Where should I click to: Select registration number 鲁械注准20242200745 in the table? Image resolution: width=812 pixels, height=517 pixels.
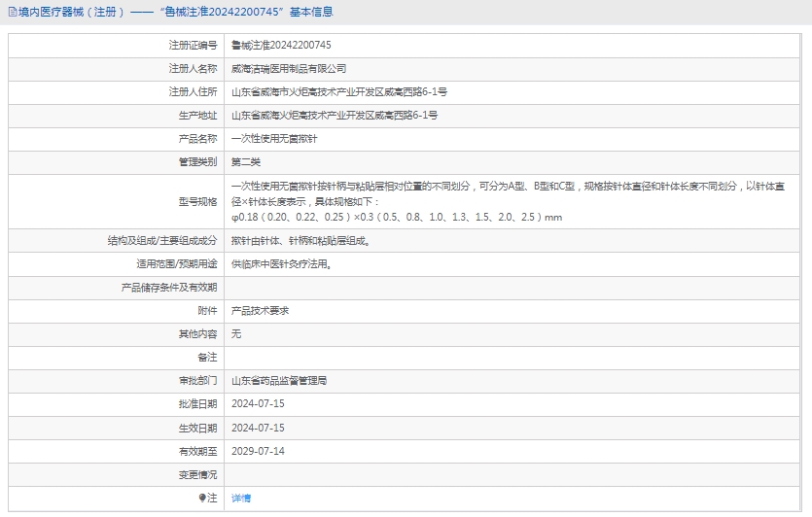coord(281,45)
